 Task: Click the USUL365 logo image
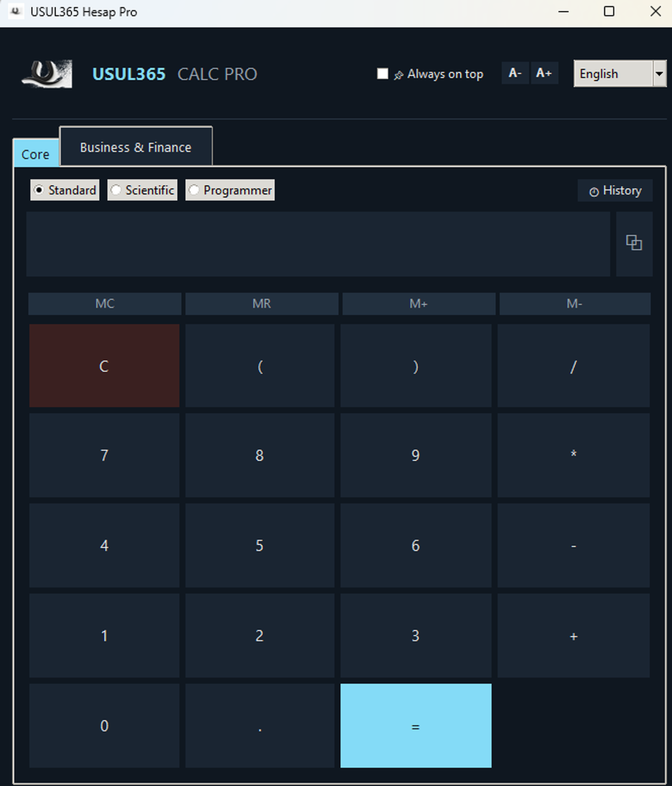click(x=47, y=74)
